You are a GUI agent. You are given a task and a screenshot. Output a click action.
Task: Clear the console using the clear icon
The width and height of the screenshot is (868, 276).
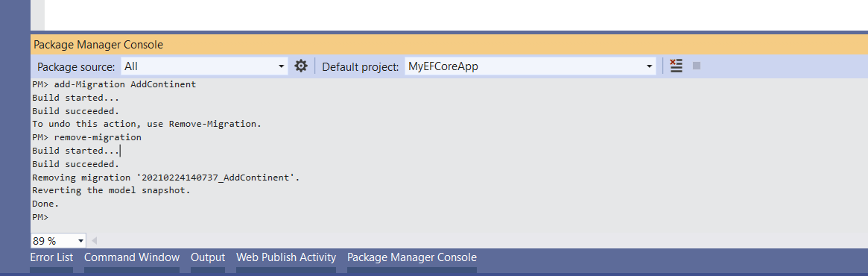(x=676, y=66)
